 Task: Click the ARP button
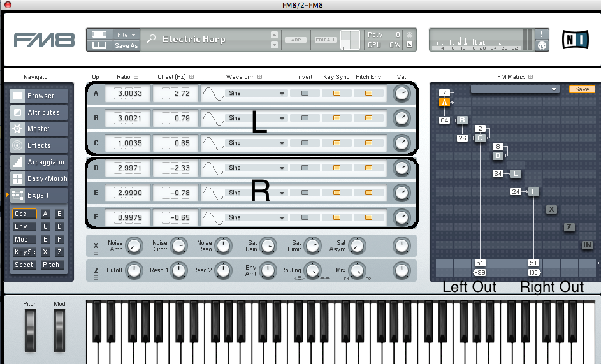pyautogui.click(x=296, y=40)
